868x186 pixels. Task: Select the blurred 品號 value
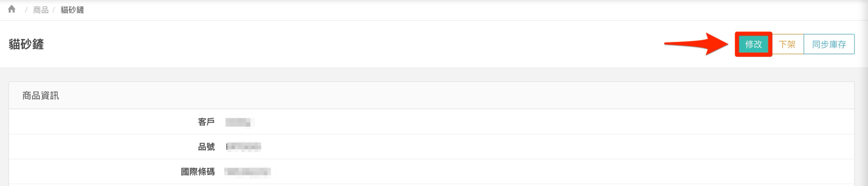pos(243,147)
